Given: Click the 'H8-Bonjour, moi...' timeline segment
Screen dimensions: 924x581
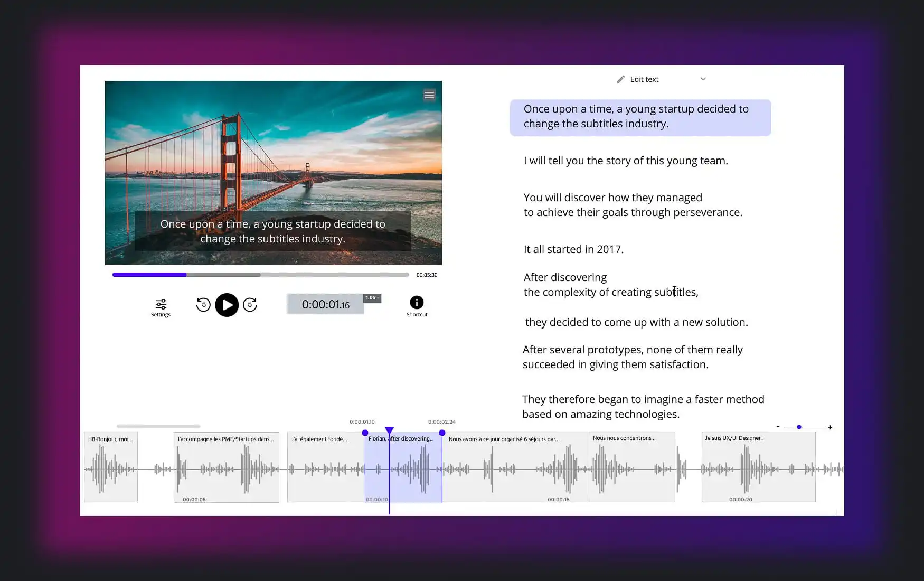Looking at the screenshot, I should (111, 467).
